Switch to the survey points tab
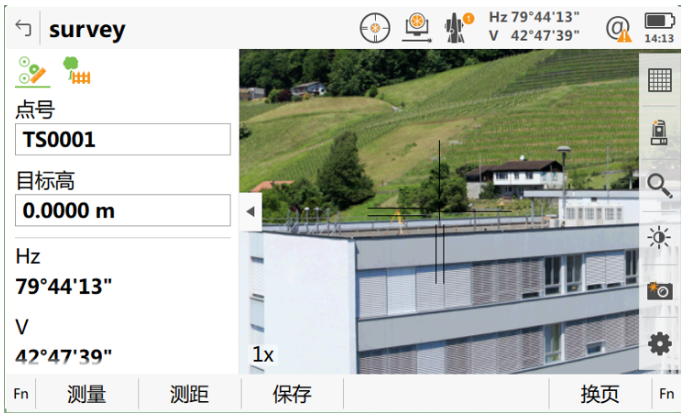 (x=33, y=71)
